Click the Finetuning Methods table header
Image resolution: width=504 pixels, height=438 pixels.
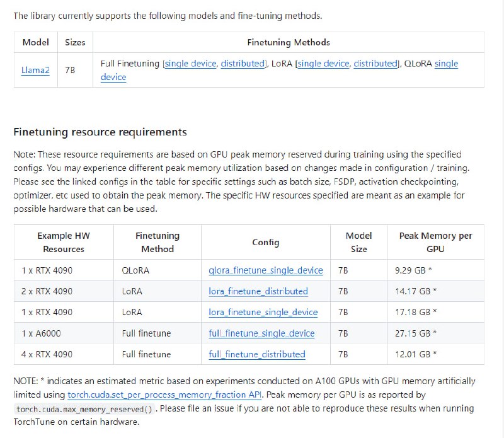pos(289,42)
